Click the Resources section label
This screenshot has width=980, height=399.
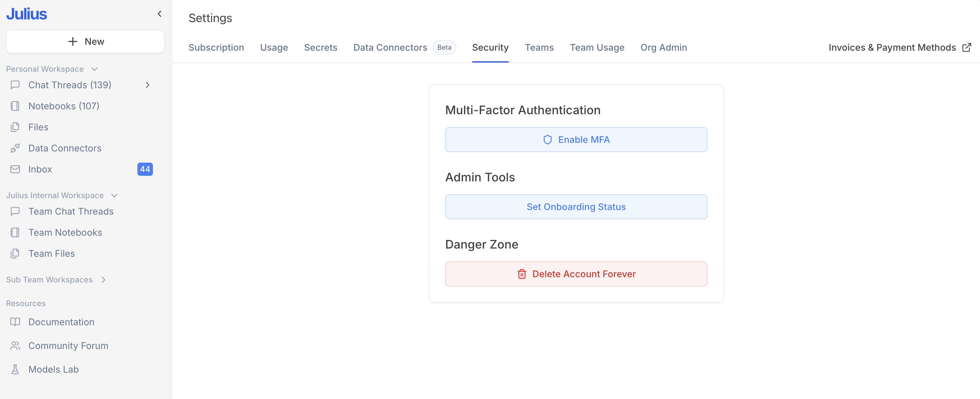tap(26, 304)
